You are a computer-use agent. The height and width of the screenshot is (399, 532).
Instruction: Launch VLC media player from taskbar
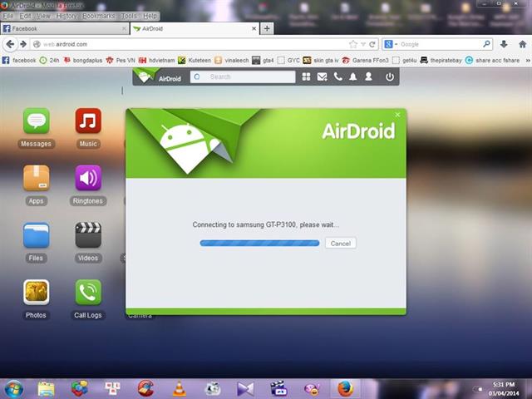click(180, 389)
